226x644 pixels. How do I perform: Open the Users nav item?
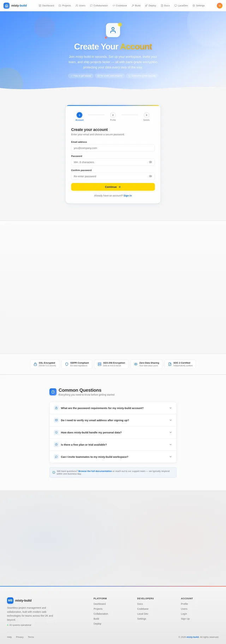[x=81, y=6]
